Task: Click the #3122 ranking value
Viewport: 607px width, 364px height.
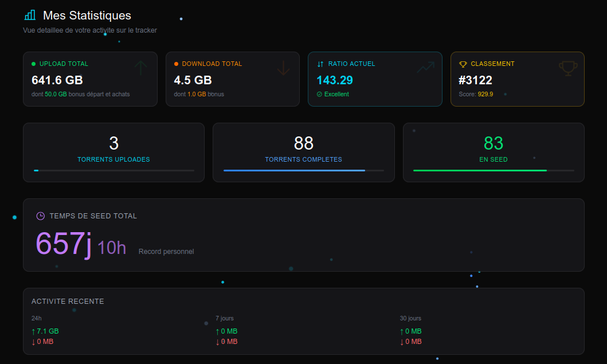Action: click(x=475, y=80)
